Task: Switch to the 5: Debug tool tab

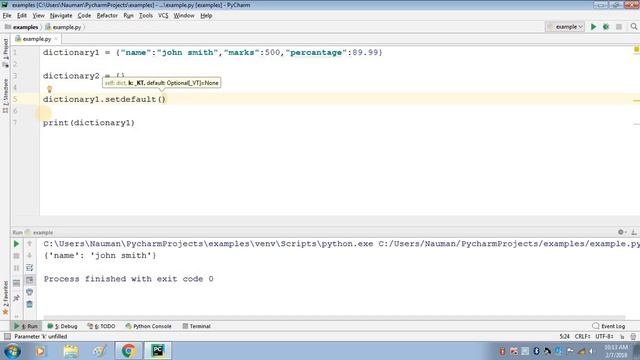Action: pos(62,326)
